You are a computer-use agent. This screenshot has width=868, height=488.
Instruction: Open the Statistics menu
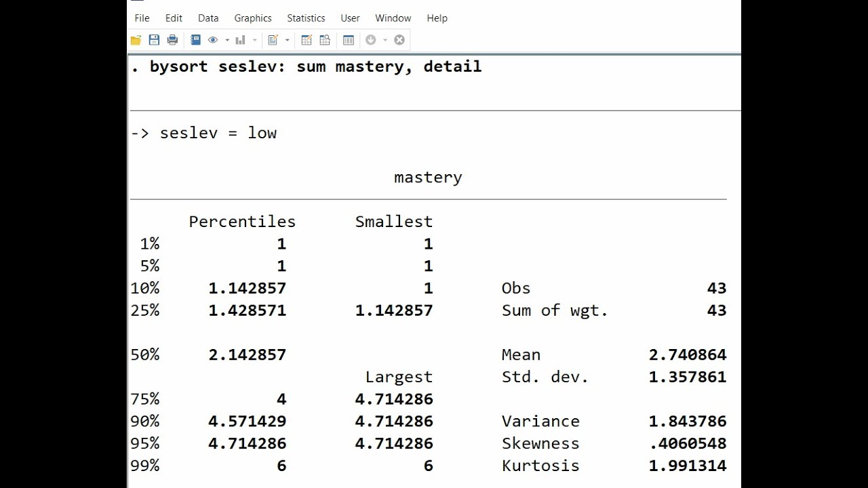(x=306, y=18)
